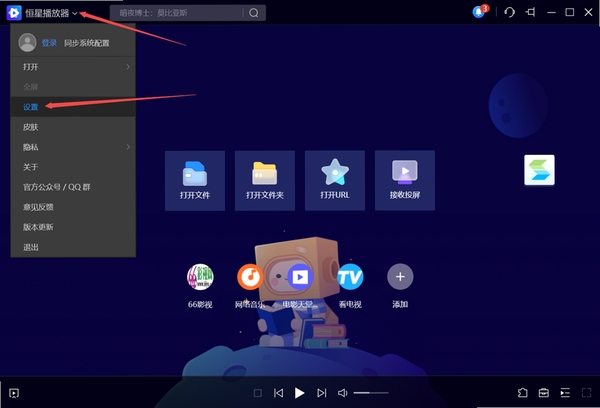The width and height of the screenshot is (600, 408).
Task: Open the toolbox briefcase icon
Action: coord(544,393)
